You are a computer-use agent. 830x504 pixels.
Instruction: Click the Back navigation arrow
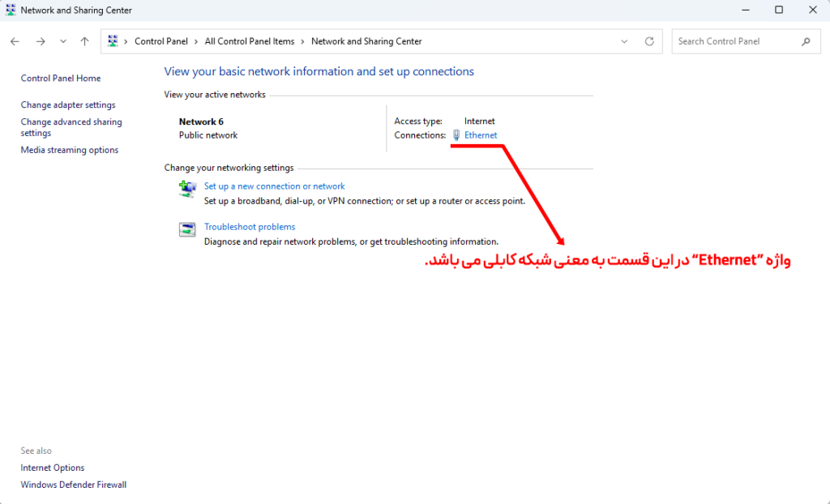(x=15, y=41)
